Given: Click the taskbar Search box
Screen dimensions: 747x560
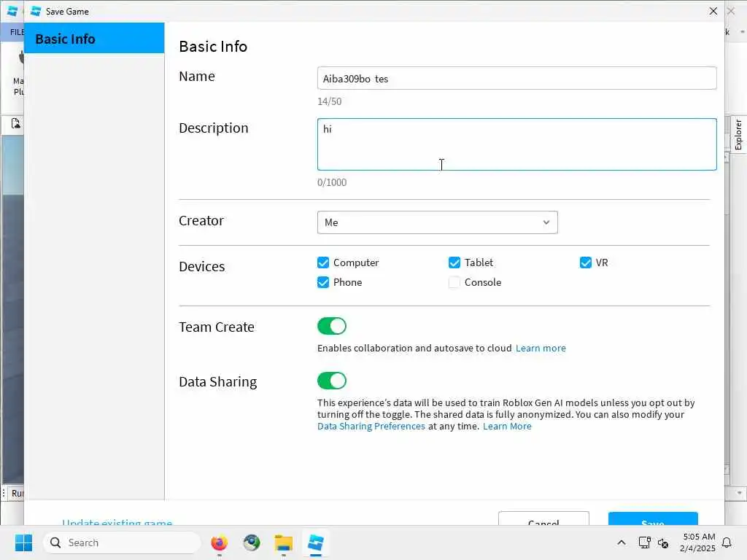Looking at the screenshot, I should pos(122,542).
